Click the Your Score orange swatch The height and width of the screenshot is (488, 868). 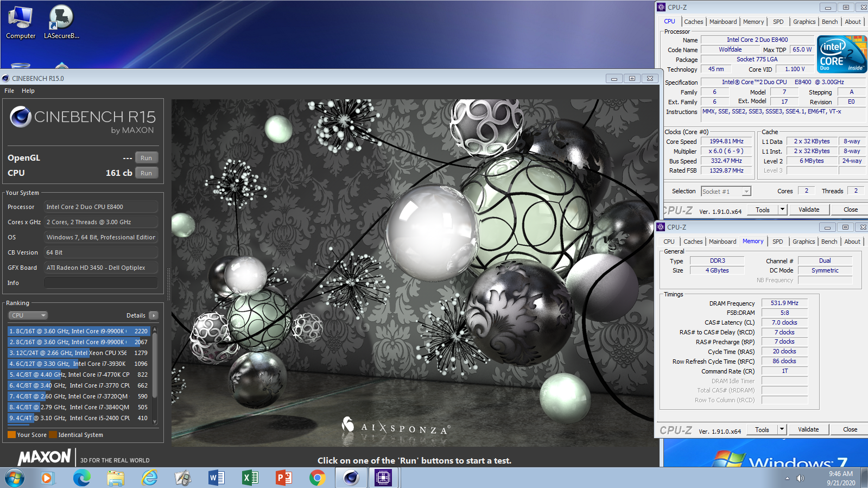11,435
